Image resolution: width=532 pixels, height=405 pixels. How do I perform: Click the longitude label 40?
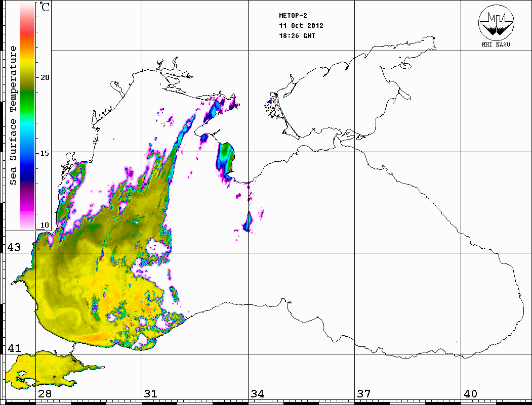tap(470, 394)
